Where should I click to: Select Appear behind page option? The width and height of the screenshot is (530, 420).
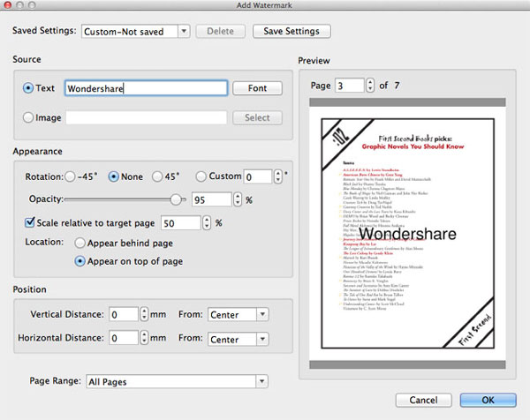(79, 243)
